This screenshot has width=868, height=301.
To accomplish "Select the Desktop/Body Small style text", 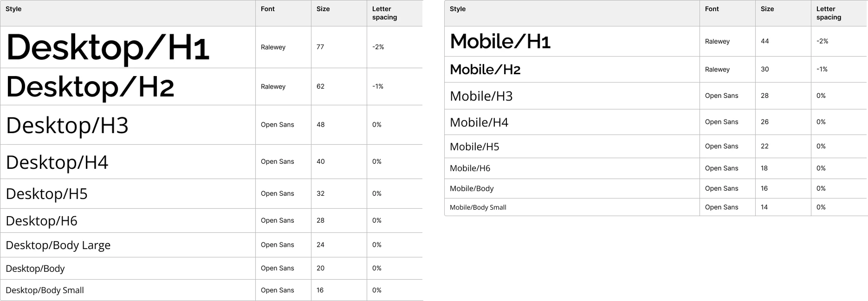I will pyautogui.click(x=45, y=290).
